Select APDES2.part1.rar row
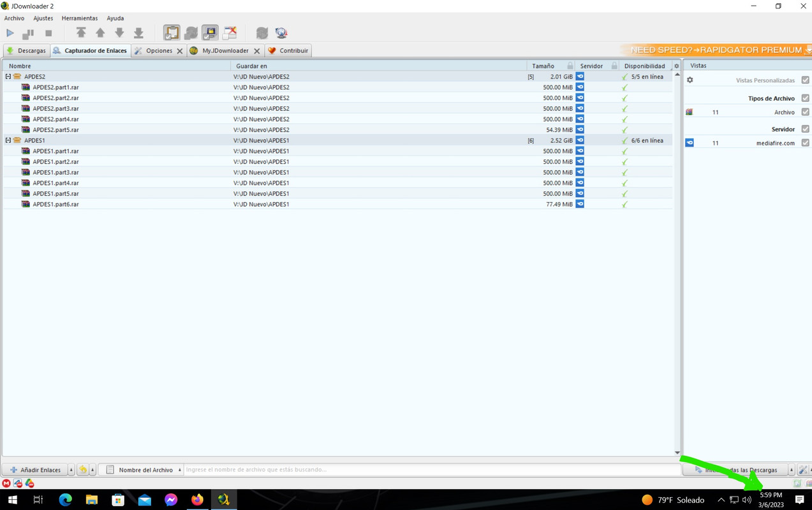The height and width of the screenshot is (510, 812). 337,87
